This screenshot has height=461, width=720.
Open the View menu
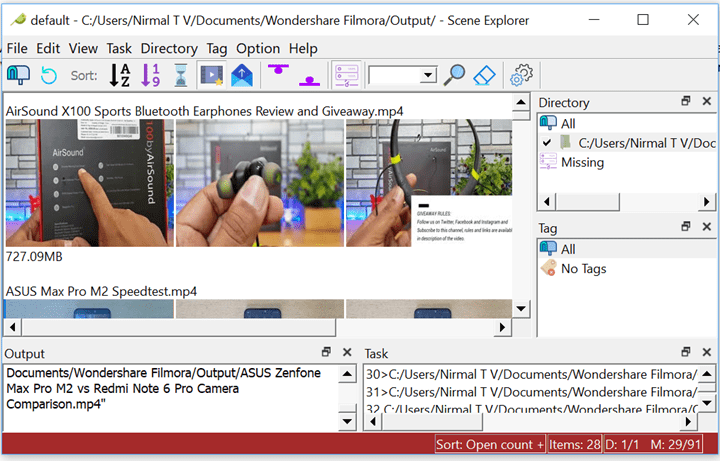click(x=83, y=48)
